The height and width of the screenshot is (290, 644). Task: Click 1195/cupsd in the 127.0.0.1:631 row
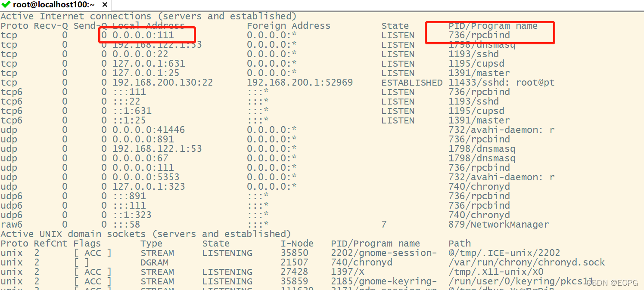pyautogui.click(x=476, y=64)
